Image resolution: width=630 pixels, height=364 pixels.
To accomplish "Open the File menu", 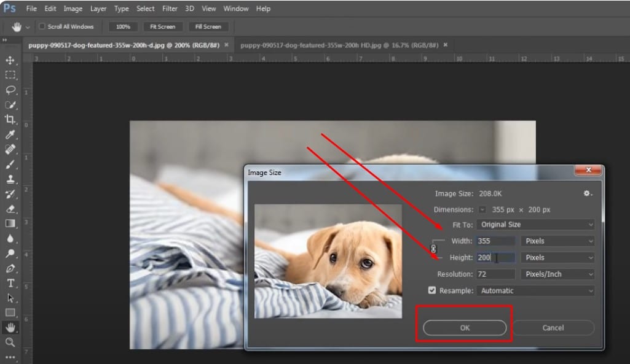I will pos(31,9).
